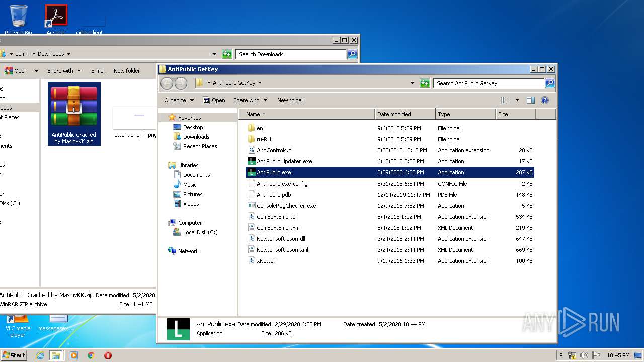The width and height of the screenshot is (644, 362).
Task: Open address bar history dropdown in AntiPublic GetKey
Action: click(x=413, y=83)
